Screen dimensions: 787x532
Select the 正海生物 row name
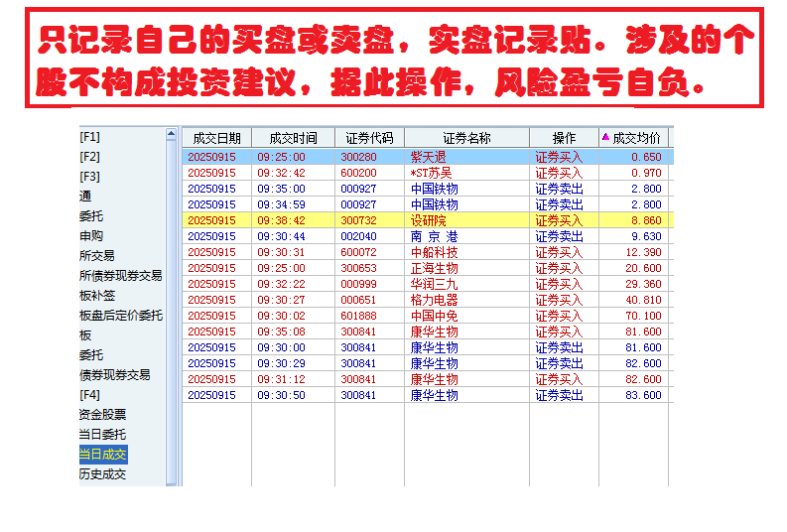coord(434,269)
